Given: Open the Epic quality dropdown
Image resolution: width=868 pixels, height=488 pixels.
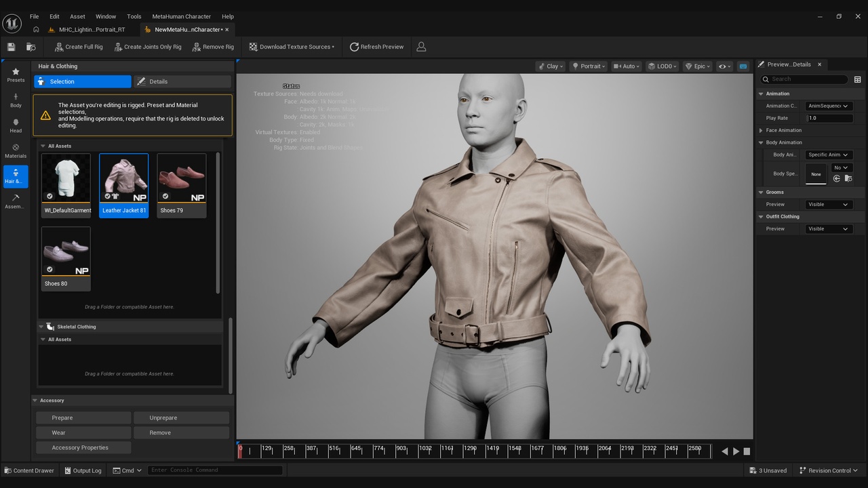Looking at the screenshot, I should [x=698, y=66].
